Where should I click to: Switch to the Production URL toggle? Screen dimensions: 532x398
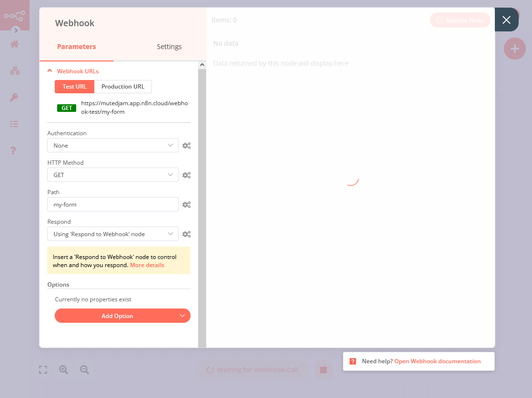tap(122, 86)
